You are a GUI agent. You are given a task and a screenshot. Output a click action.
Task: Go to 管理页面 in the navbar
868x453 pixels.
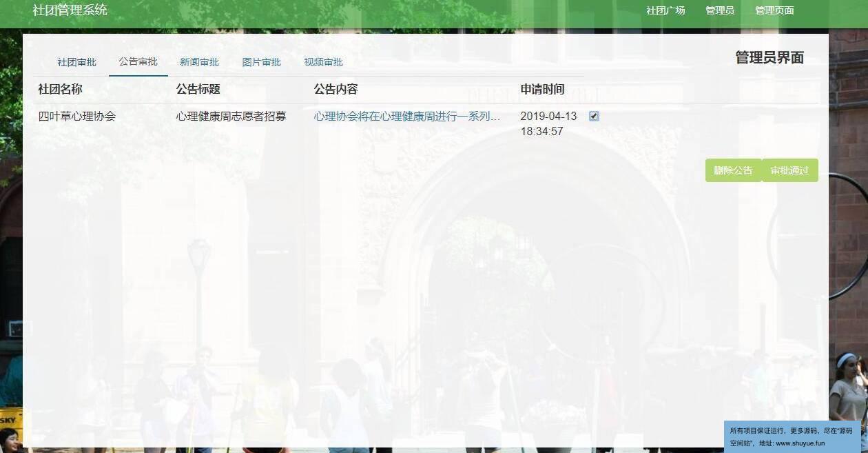[x=774, y=10]
